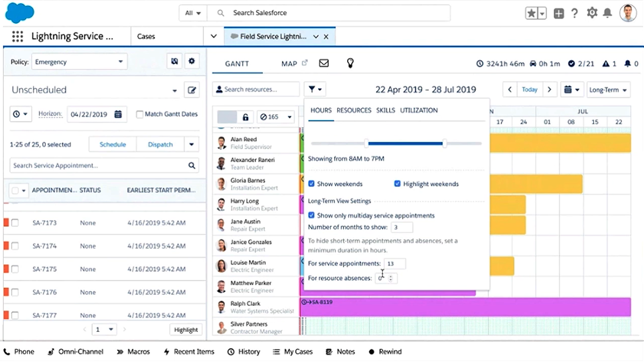The height and width of the screenshot is (362, 644).
Task: Toggle Highlight weekends checkbox
Action: click(397, 184)
